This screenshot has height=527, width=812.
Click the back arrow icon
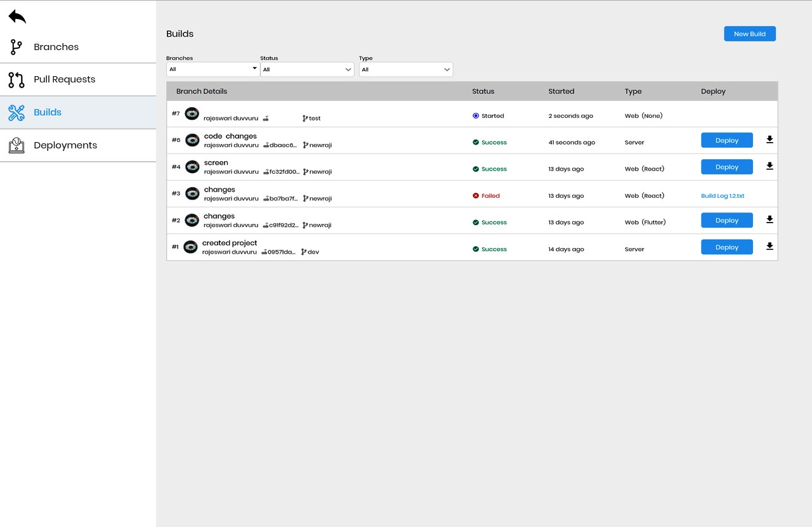[17, 16]
